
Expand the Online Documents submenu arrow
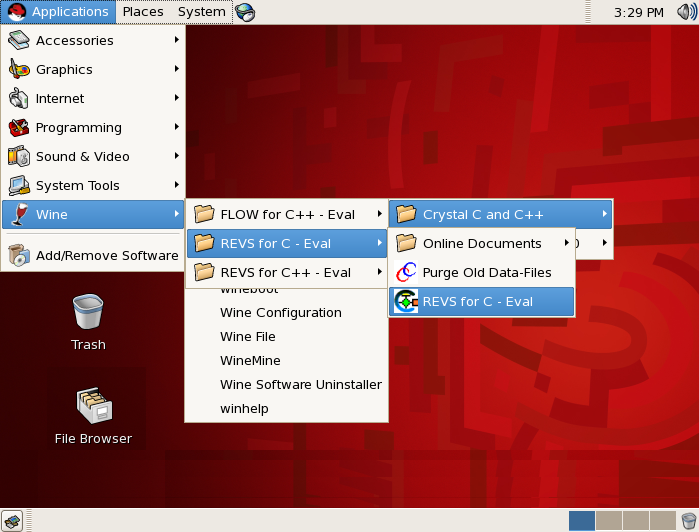tap(567, 243)
